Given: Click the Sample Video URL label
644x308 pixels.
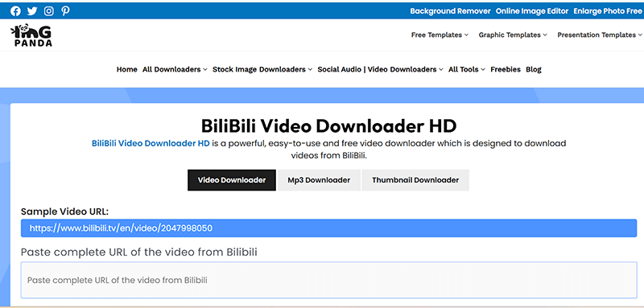Looking at the screenshot, I should point(64,211).
